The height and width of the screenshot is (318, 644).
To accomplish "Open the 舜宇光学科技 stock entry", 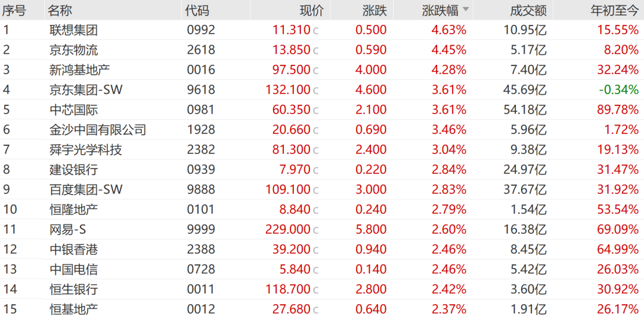I will coord(86,149).
